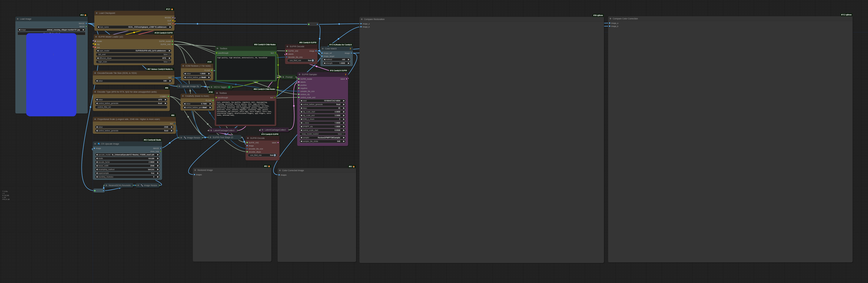868x283 pixels.
Task: Collapse the SUPIR Decode node dot
Action: click(x=287, y=47)
